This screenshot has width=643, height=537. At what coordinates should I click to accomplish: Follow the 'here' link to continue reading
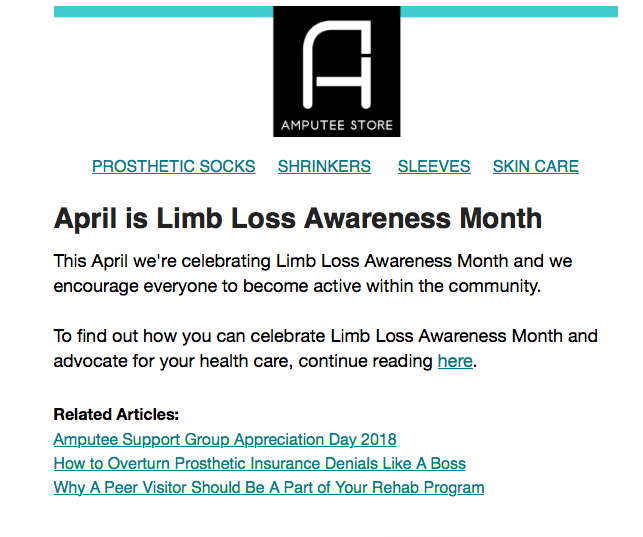coord(455,361)
